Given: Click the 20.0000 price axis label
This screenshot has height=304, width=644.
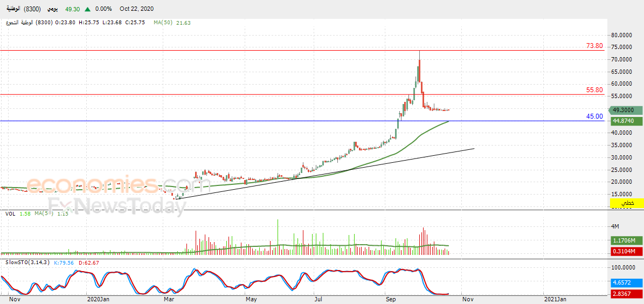Looking at the screenshot, I should (622, 182).
